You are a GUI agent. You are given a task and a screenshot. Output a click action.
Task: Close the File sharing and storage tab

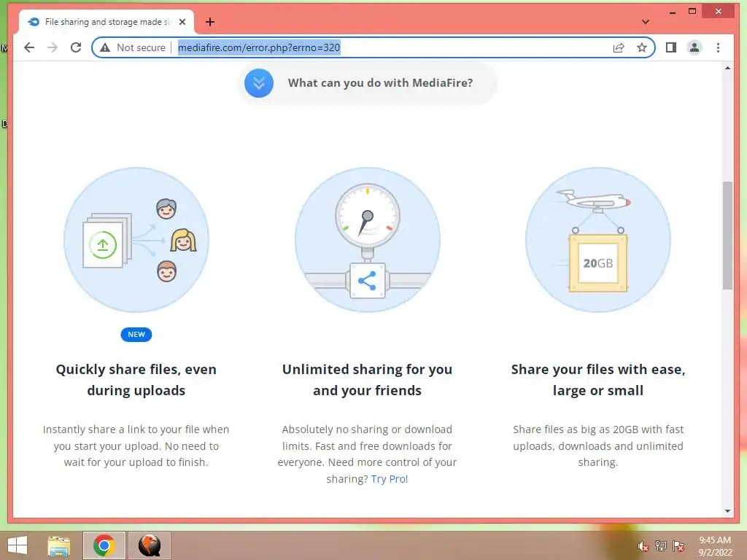point(182,22)
